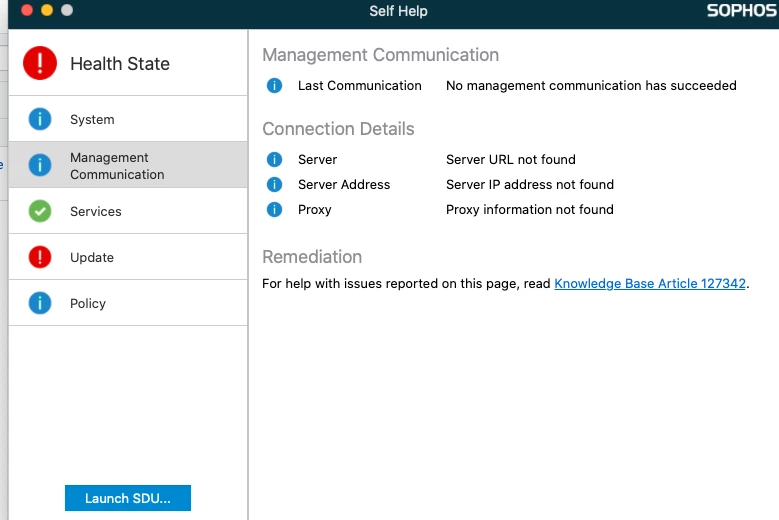
Task: Click the System blue info icon
Action: click(40, 119)
